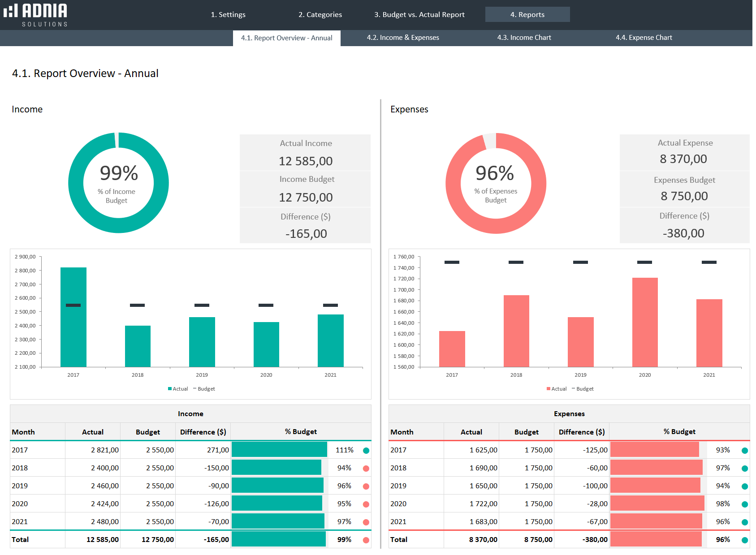The height and width of the screenshot is (555, 756).
Task: Click the 2020 expense bar in chart
Action: 645,323
